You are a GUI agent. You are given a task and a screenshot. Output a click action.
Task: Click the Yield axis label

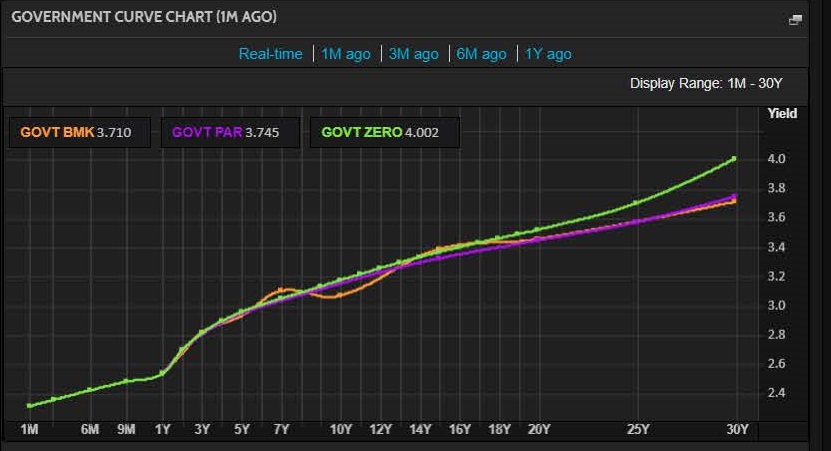click(782, 113)
